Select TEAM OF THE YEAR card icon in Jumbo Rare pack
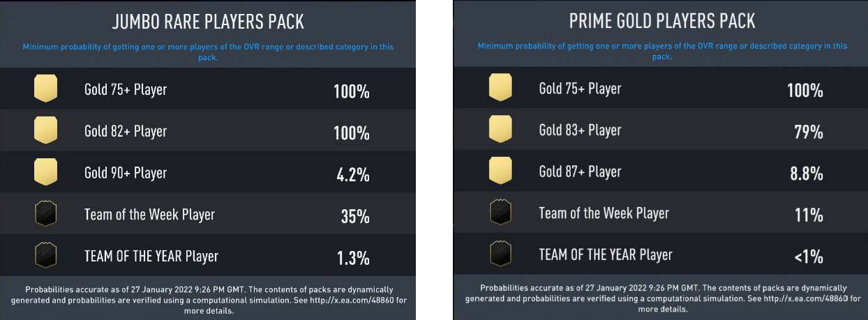868x320 pixels. point(45,256)
